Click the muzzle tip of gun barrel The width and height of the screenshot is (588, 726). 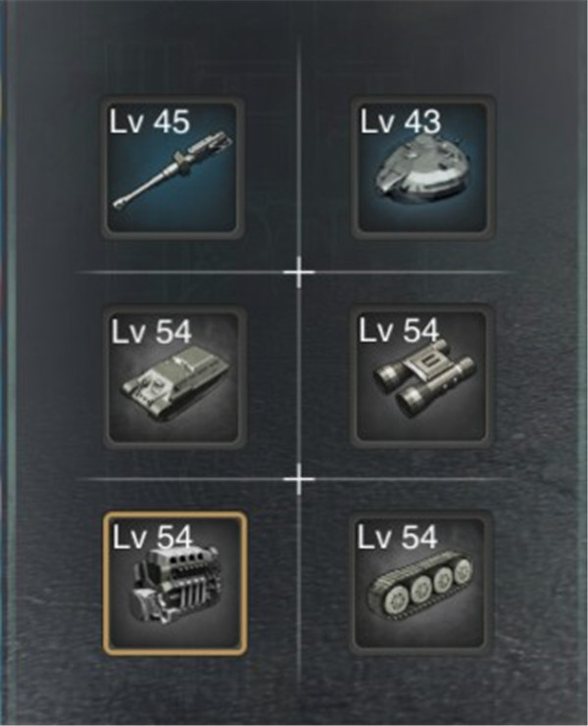coord(121,203)
